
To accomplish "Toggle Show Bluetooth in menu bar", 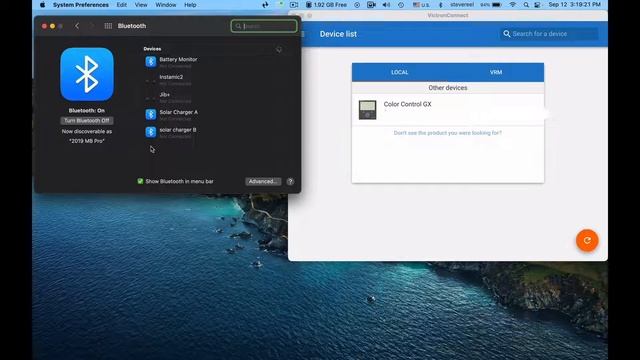I will (x=140, y=181).
